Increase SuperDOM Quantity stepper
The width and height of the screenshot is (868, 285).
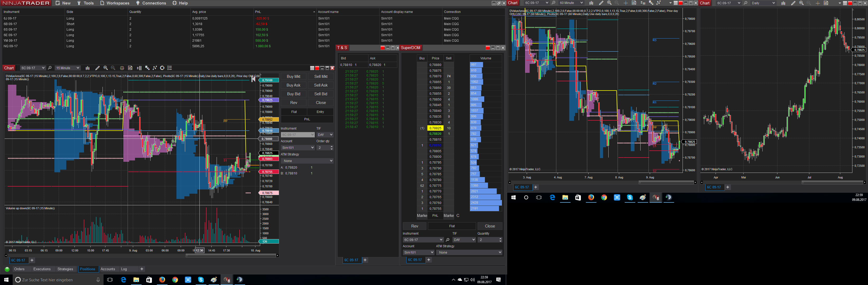tap(500, 239)
